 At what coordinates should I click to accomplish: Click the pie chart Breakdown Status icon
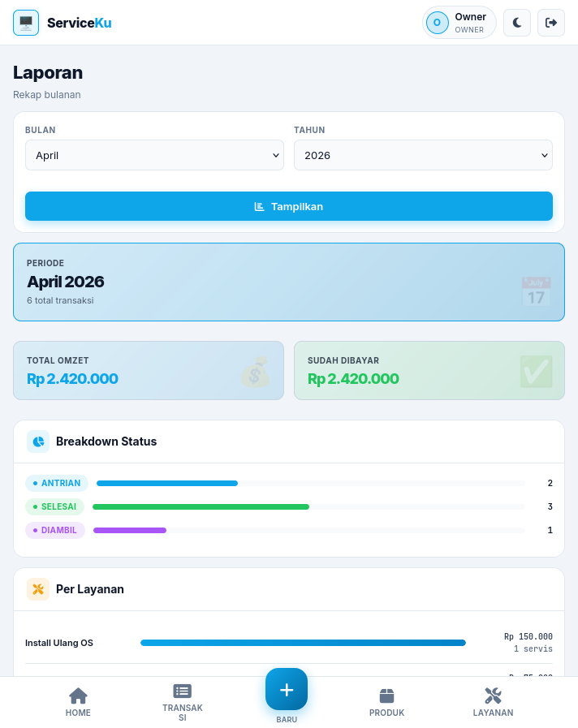(38, 442)
